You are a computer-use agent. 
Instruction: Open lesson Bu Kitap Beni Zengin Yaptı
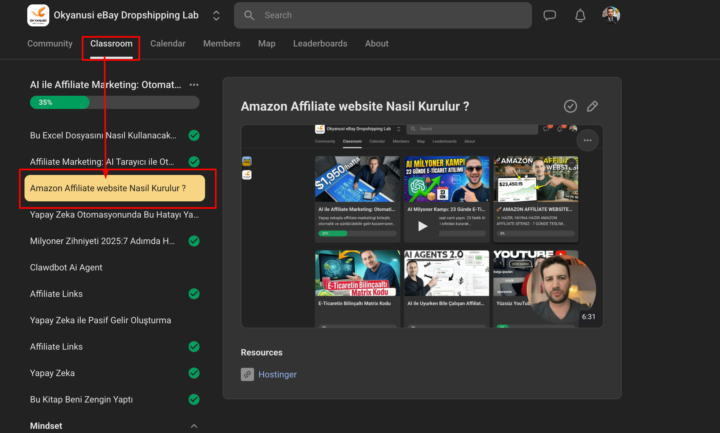[x=81, y=399]
